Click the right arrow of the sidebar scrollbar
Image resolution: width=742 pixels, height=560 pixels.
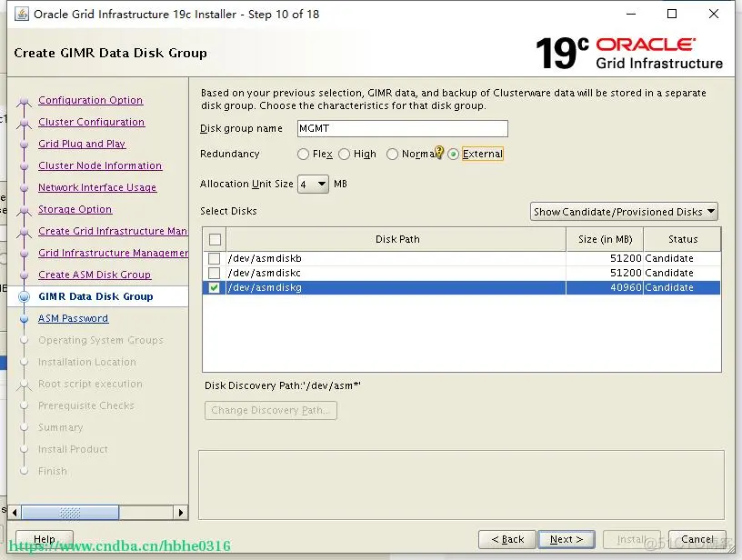point(180,512)
